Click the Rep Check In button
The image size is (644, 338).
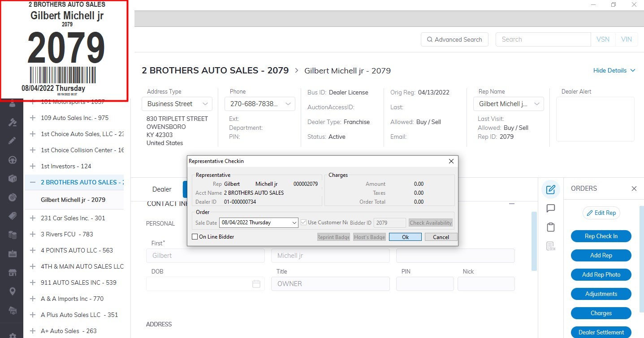tap(601, 236)
